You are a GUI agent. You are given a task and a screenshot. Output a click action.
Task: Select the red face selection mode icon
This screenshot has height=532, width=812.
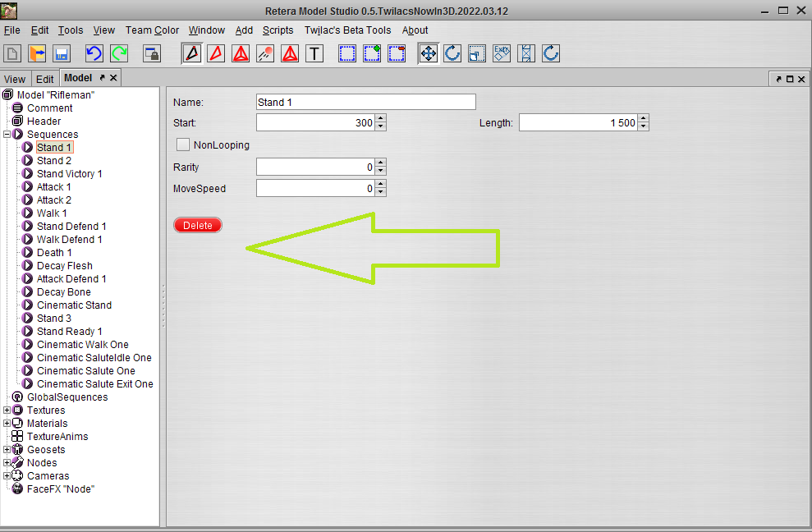(216, 53)
